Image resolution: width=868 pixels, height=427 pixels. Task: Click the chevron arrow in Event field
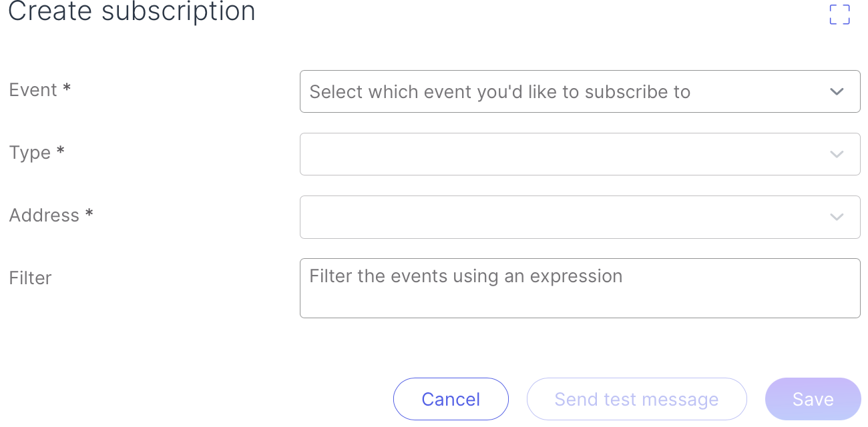[x=837, y=92]
